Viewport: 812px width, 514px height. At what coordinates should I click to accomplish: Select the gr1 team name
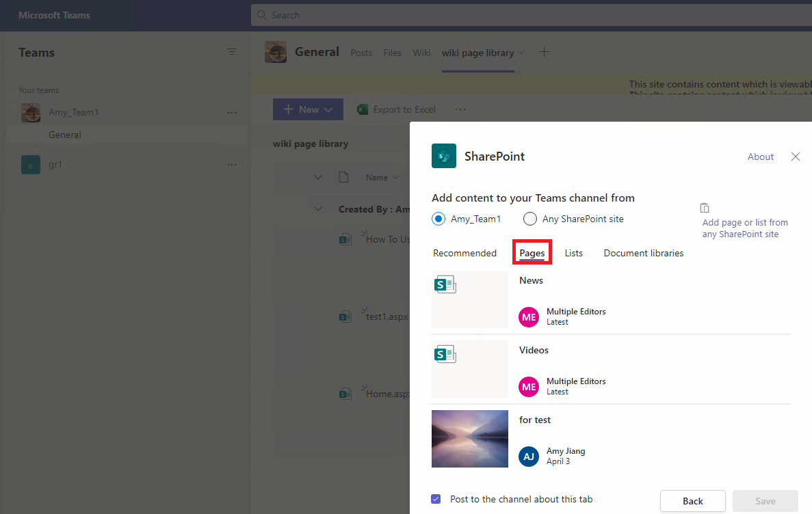pos(55,165)
